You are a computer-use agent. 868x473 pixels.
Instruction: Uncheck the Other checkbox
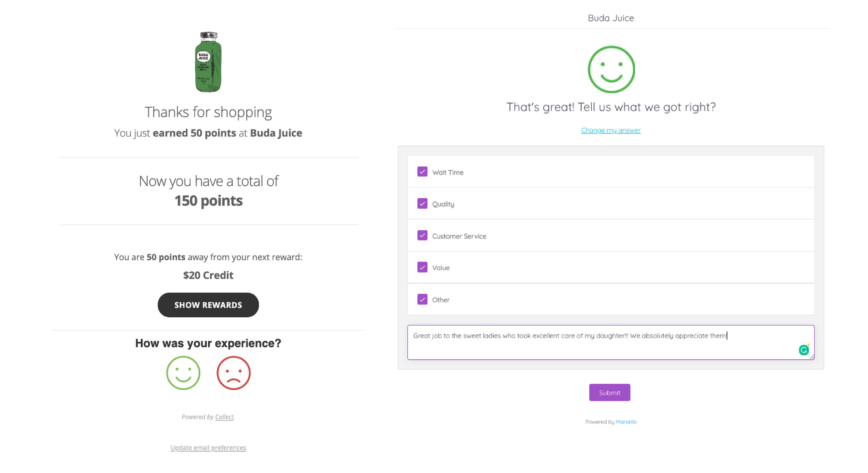422,299
